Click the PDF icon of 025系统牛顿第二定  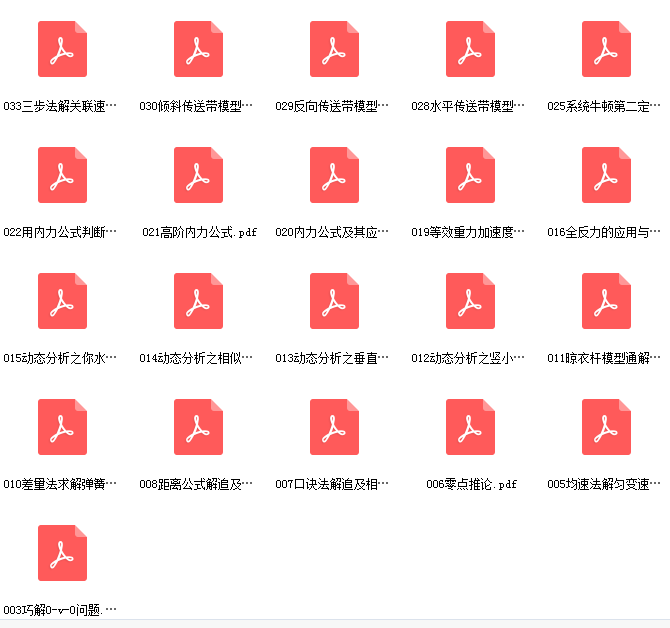tap(606, 49)
